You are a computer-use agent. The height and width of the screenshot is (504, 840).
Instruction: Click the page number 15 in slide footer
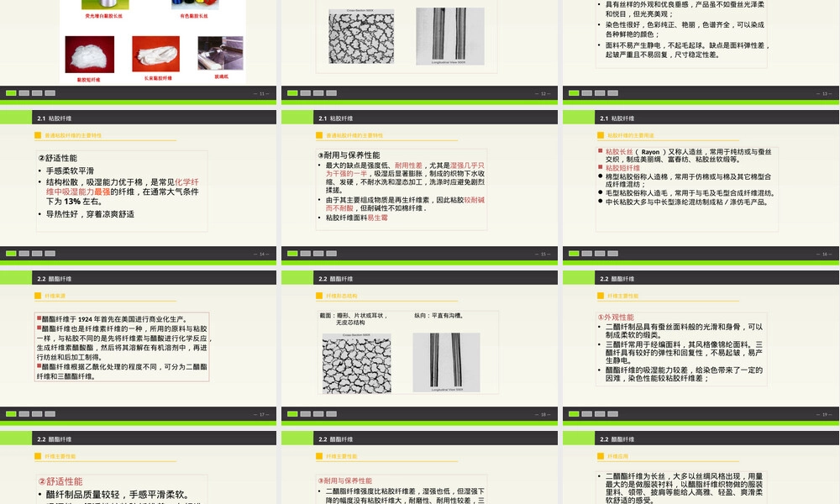point(543,254)
